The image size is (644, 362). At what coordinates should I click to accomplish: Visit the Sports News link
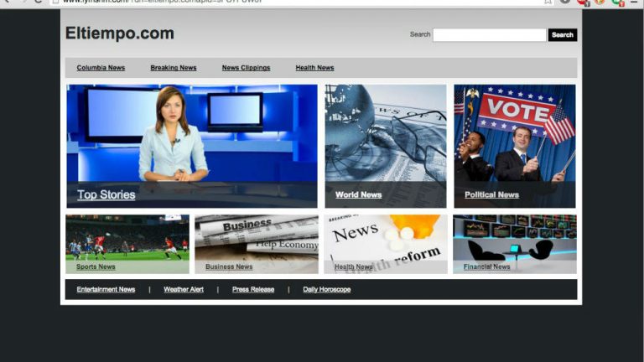pos(96,266)
